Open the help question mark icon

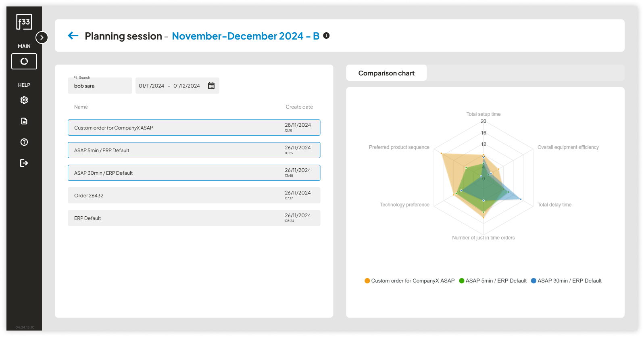[x=24, y=142]
